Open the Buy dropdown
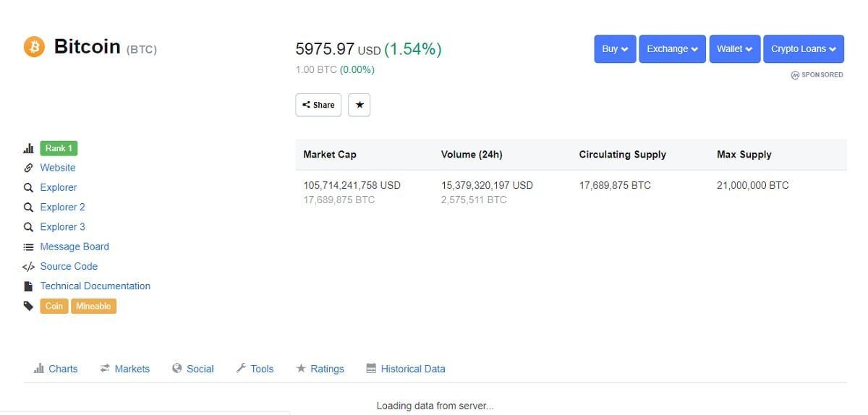868x415 pixels. pos(615,49)
